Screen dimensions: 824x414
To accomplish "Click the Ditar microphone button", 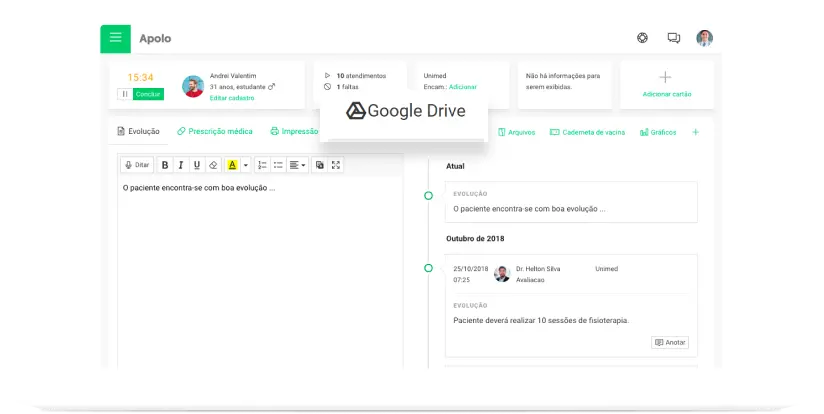I will 137,165.
